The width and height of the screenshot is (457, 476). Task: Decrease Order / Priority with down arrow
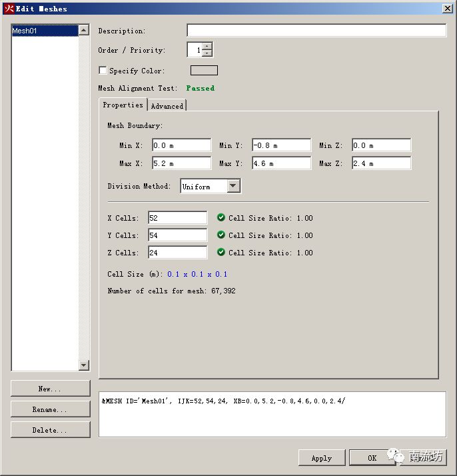(x=207, y=53)
